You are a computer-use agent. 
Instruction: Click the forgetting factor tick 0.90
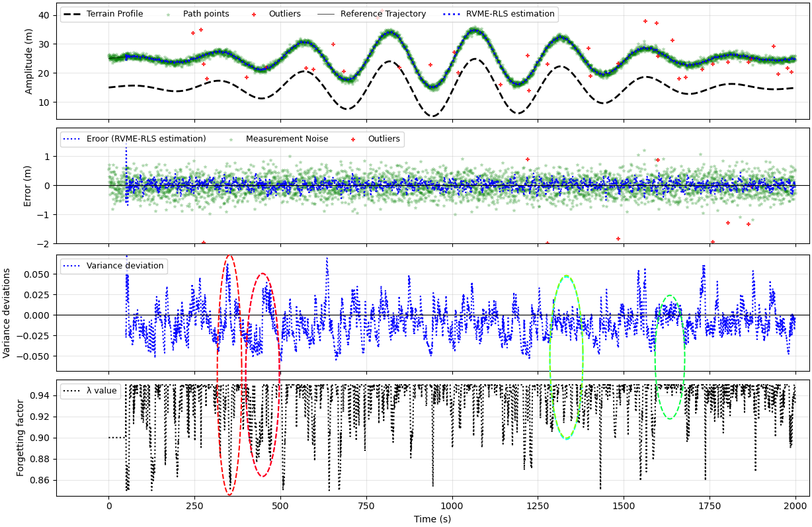41,438
